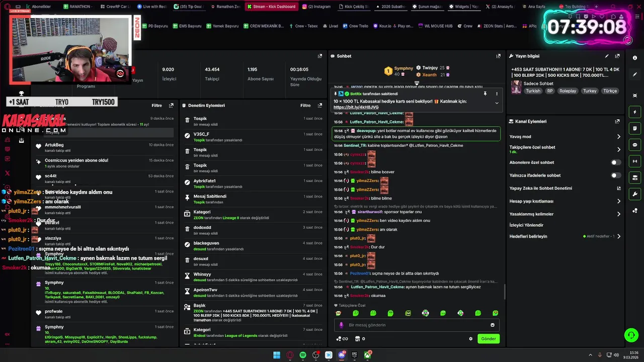Viewport: 644px width, 362px height.
Task: Expand Hedefleri belirleyin option
Action: [618, 236]
